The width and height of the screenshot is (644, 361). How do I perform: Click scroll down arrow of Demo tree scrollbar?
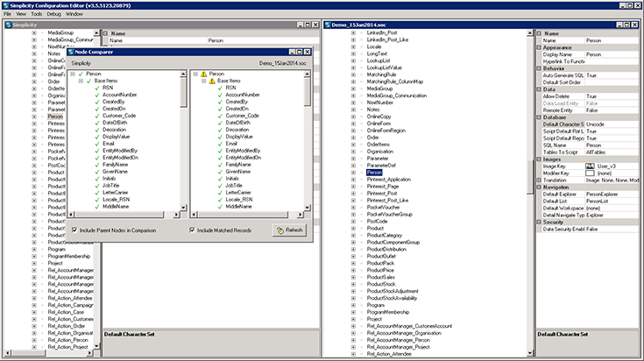(530, 353)
